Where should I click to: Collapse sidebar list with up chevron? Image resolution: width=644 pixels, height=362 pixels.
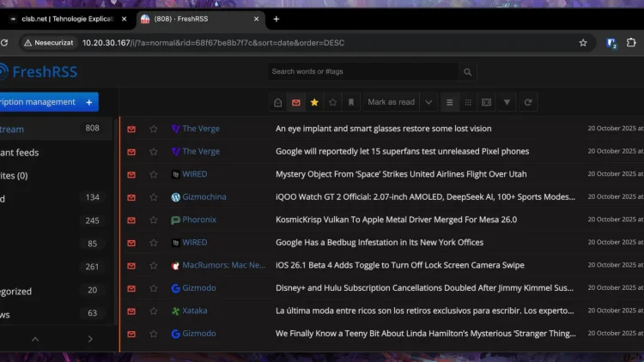click(x=35, y=339)
